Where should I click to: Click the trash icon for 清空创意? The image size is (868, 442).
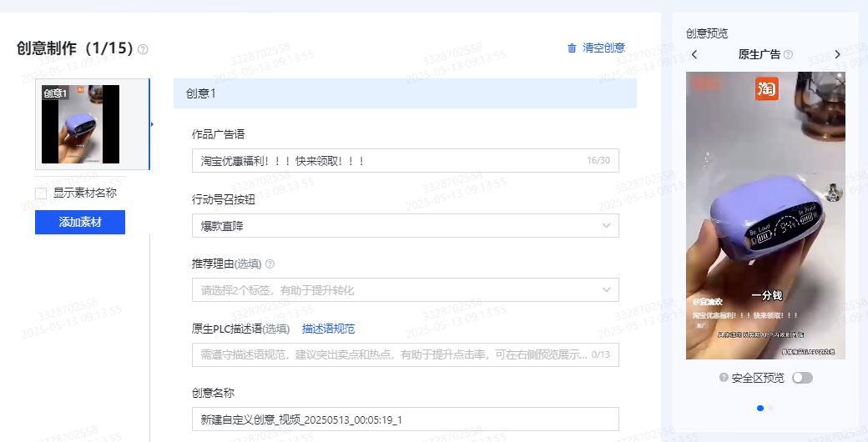[572, 48]
